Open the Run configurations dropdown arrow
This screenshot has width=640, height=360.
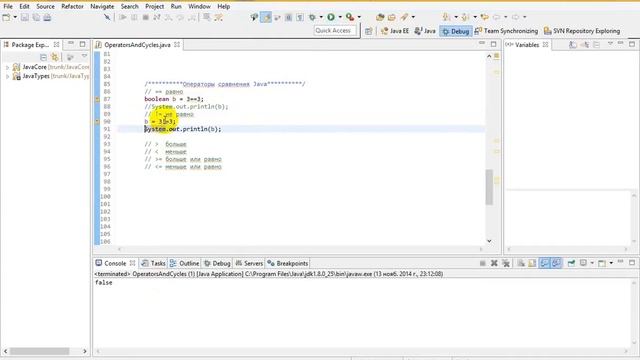340,17
